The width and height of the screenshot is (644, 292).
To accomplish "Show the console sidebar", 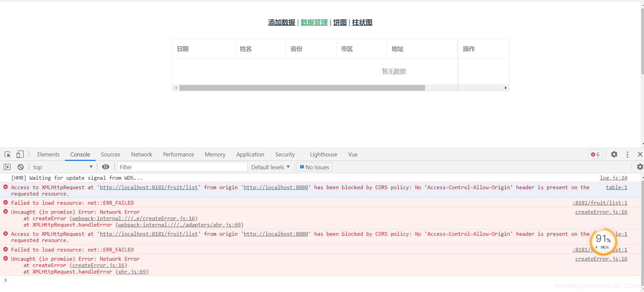I will (7, 167).
